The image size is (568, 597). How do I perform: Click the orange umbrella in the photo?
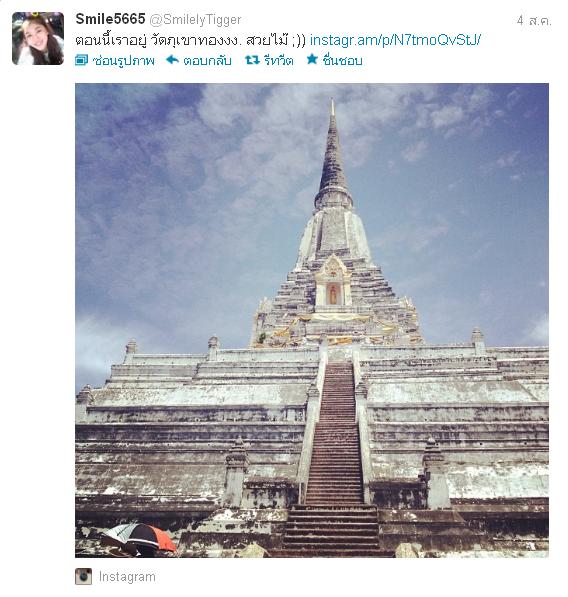coord(140,538)
